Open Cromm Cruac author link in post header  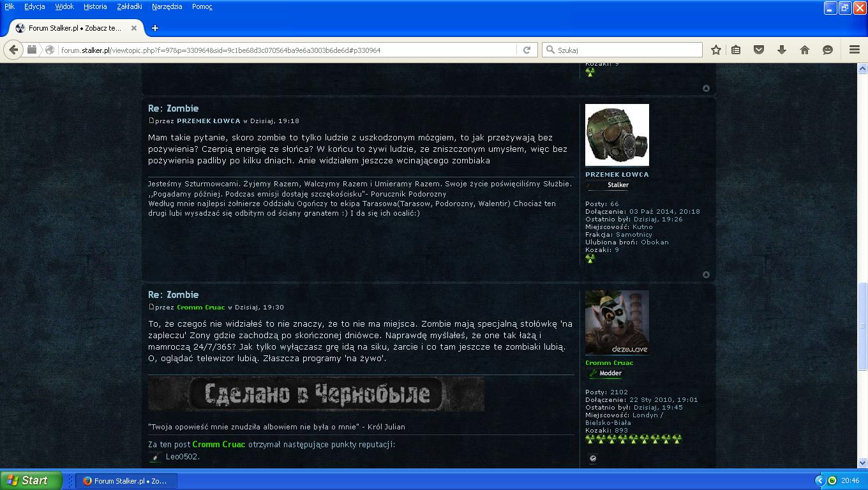coord(201,307)
